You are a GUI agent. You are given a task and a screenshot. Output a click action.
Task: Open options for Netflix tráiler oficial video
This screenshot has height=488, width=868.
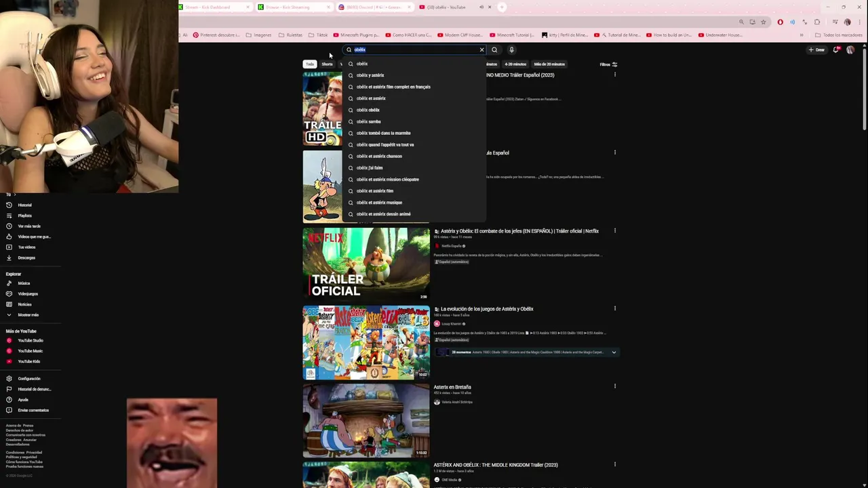pos(615,230)
